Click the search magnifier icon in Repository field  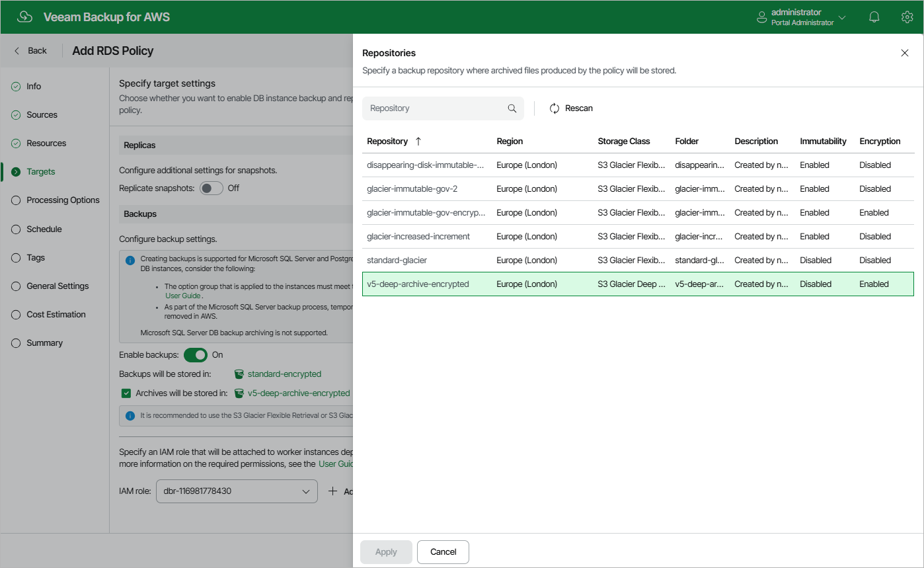pyautogui.click(x=512, y=108)
